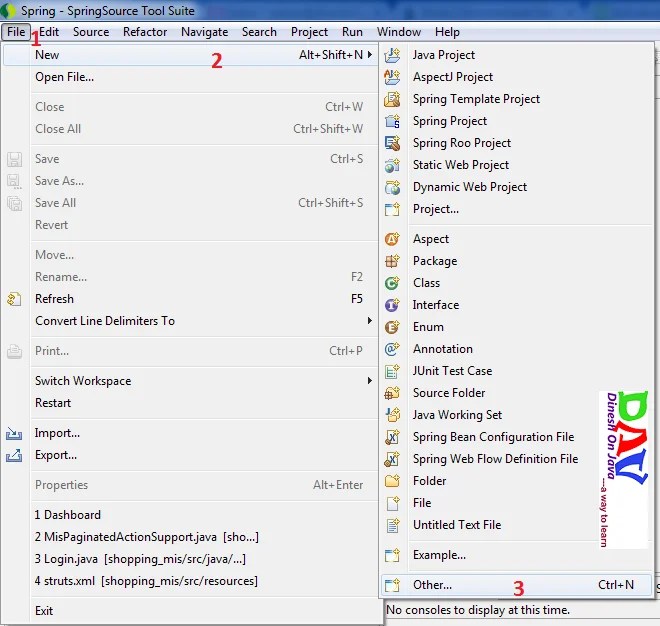Open the Edit menu
Viewport: 660px width, 626px height.
tap(49, 32)
